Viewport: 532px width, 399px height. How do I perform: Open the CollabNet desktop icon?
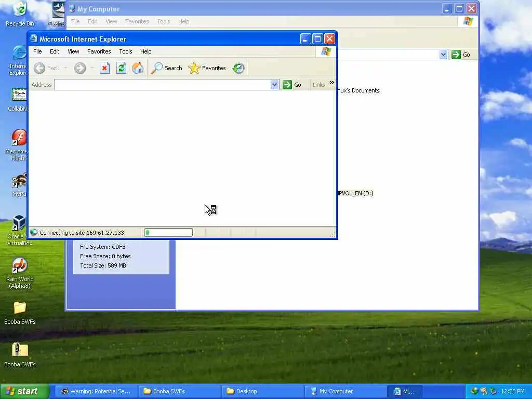(x=19, y=100)
